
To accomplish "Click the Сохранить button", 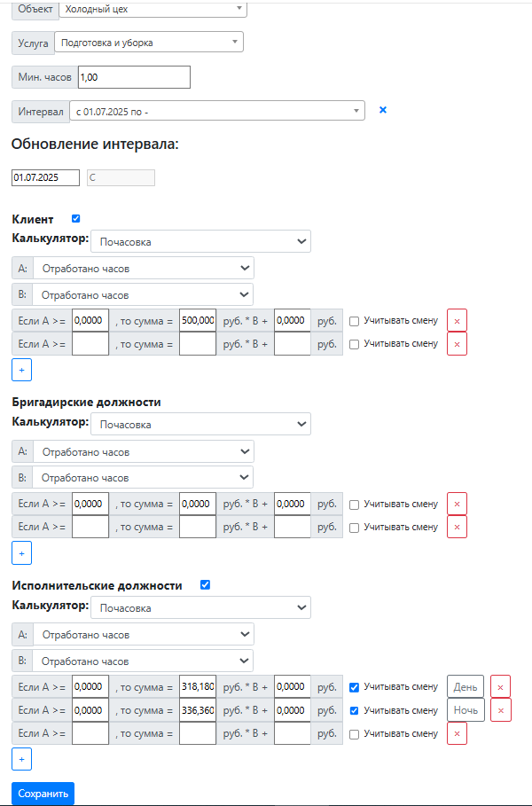I will [43, 794].
